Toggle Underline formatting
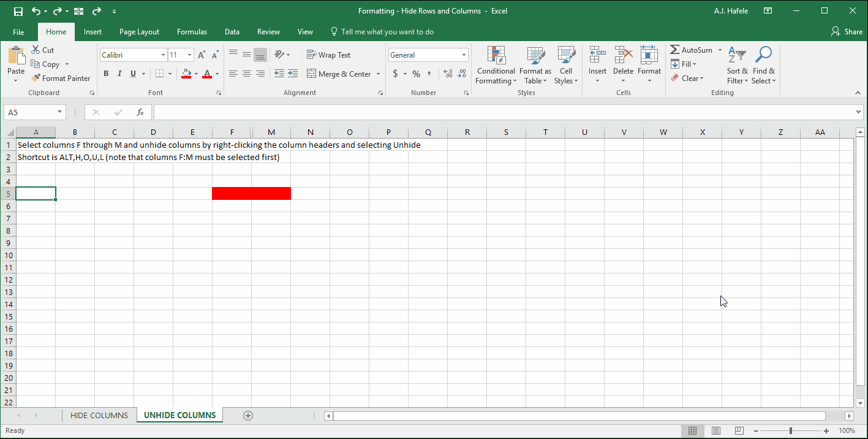 (x=133, y=74)
